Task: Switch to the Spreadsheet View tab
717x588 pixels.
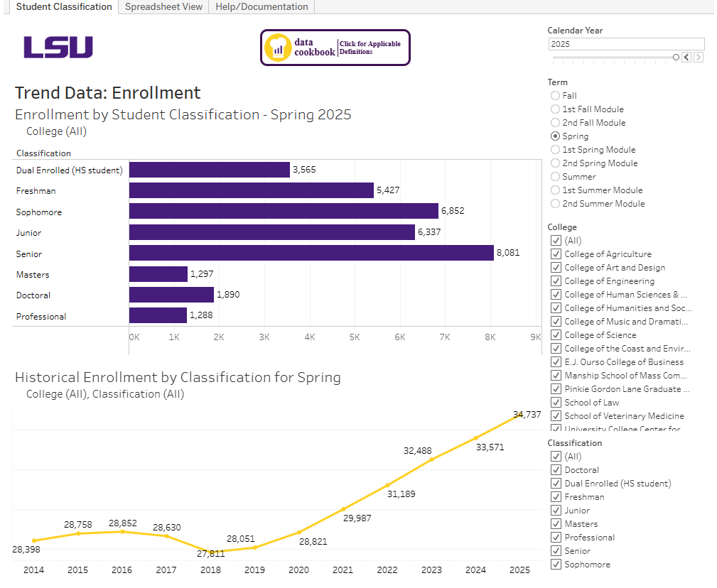Action: pos(163,6)
